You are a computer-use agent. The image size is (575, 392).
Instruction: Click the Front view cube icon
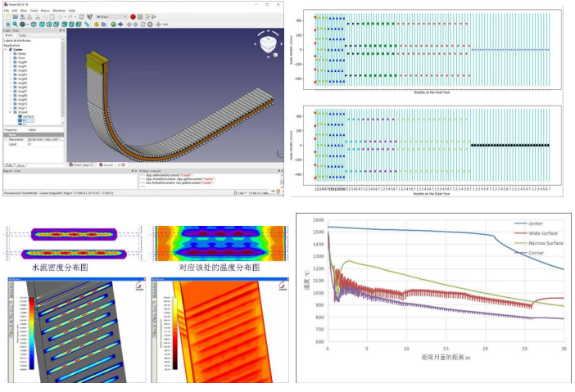click(42, 25)
